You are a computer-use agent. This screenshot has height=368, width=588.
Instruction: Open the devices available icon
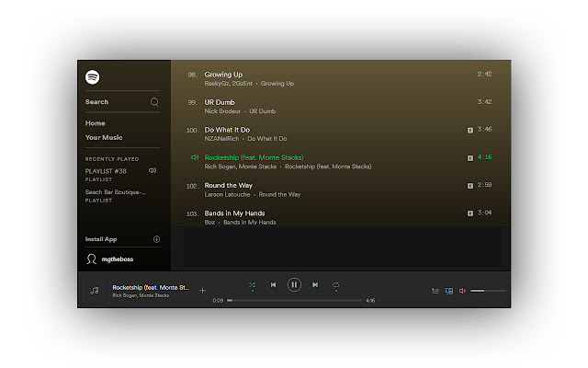point(449,291)
